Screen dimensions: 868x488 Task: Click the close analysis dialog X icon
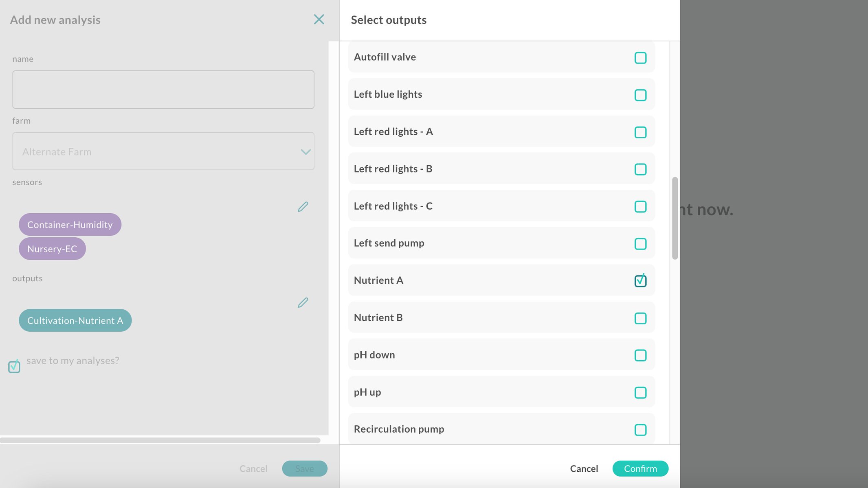click(x=319, y=20)
